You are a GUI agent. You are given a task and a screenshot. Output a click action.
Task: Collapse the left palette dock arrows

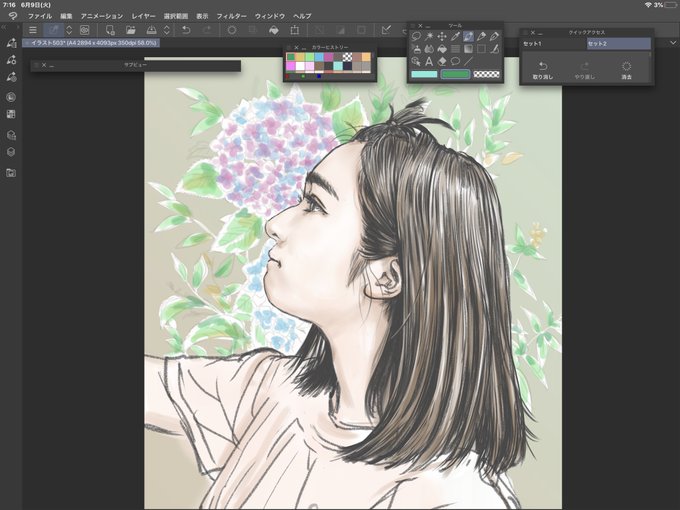[x=3, y=27]
